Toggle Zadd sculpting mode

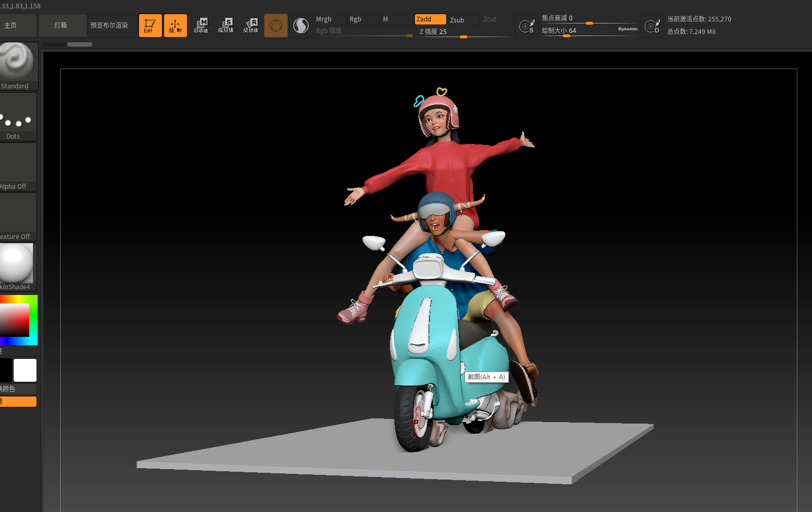click(x=430, y=19)
